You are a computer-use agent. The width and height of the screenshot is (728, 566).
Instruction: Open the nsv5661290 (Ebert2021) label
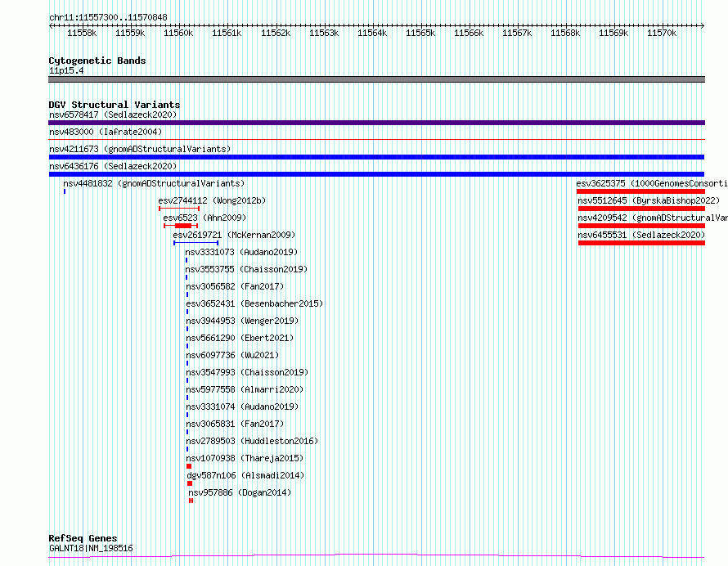click(x=240, y=338)
